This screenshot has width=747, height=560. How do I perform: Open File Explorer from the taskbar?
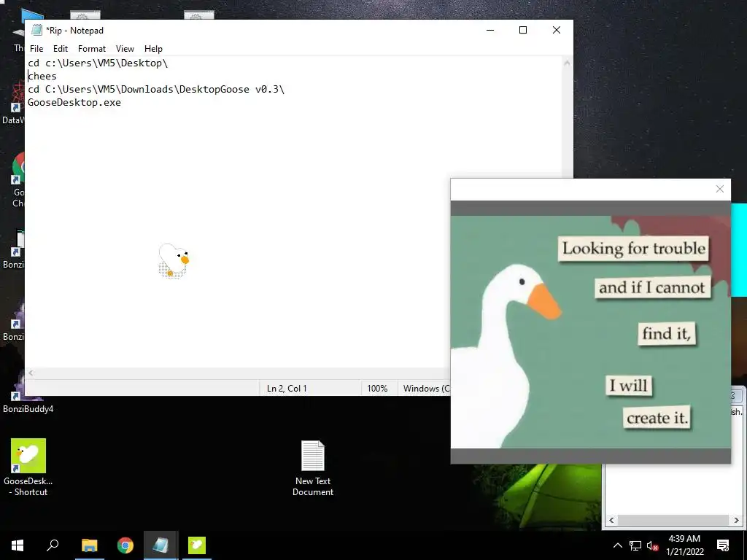[x=89, y=545]
